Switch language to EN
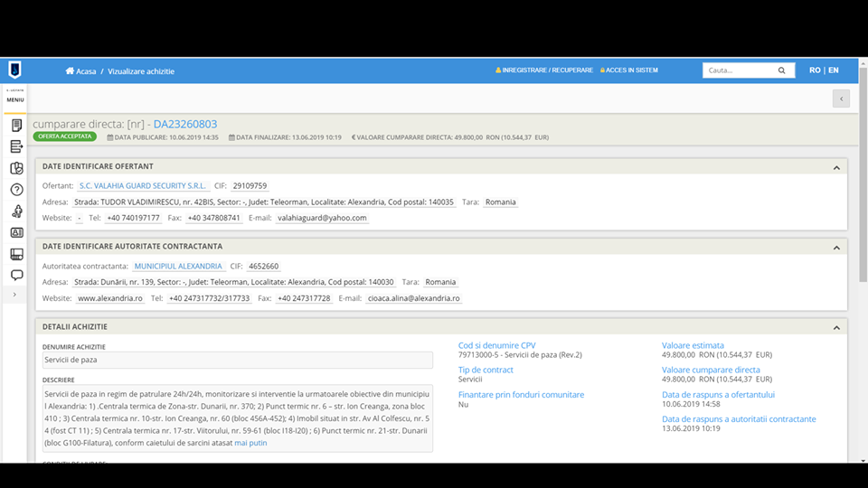This screenshot has height=488, width=868. click(x=833, y=70)
